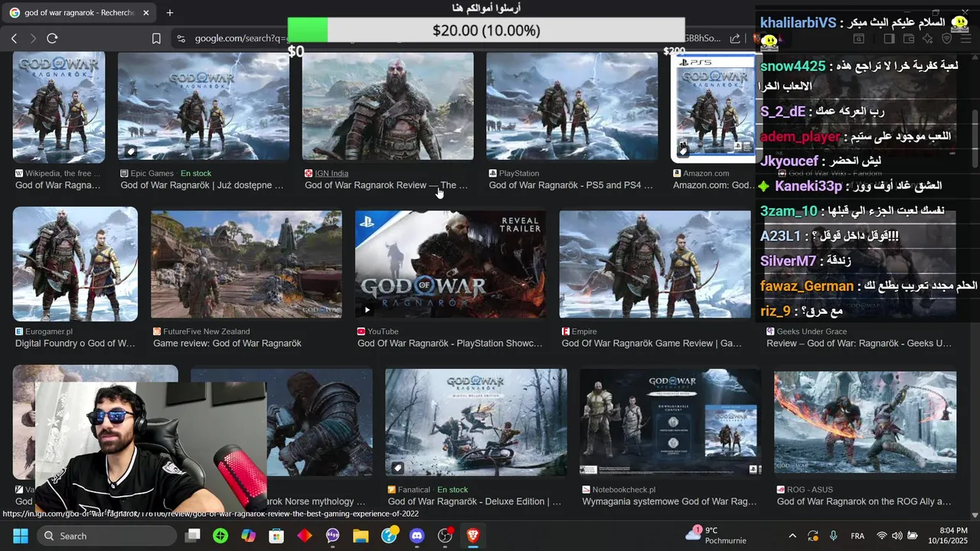Click the IGN India favicon
980x551 pixels.
(x=309, y=174)
